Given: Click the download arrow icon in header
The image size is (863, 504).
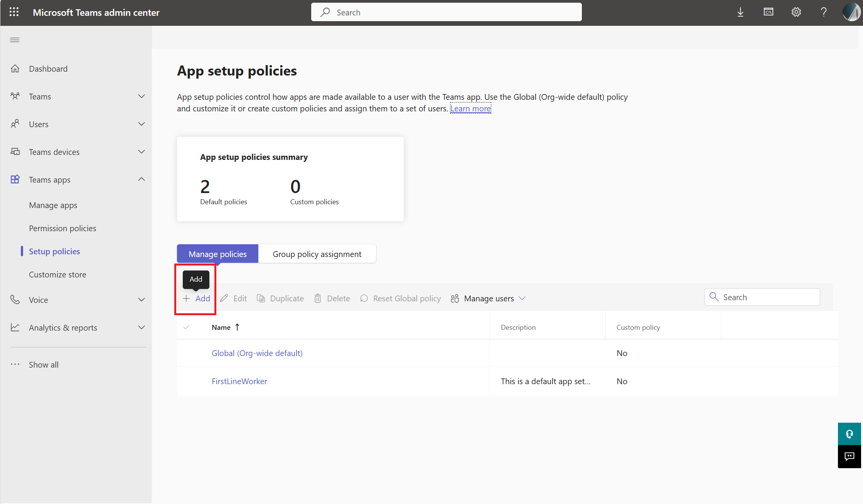Looking at the screenshot, I should point(740,12).
